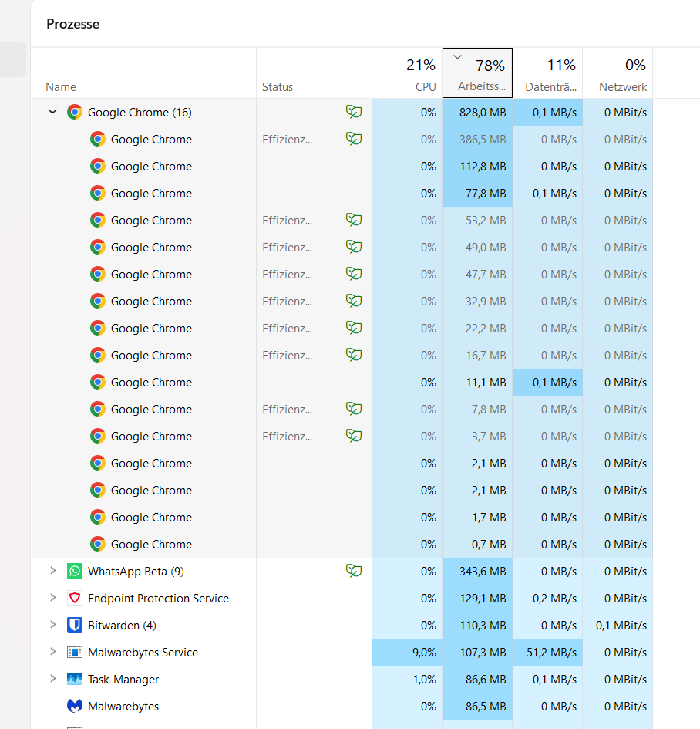Click efficiency leaf icon on 49,0 MB Chrome row
This screenshot has height=729, width=700.
click(354, 246)
